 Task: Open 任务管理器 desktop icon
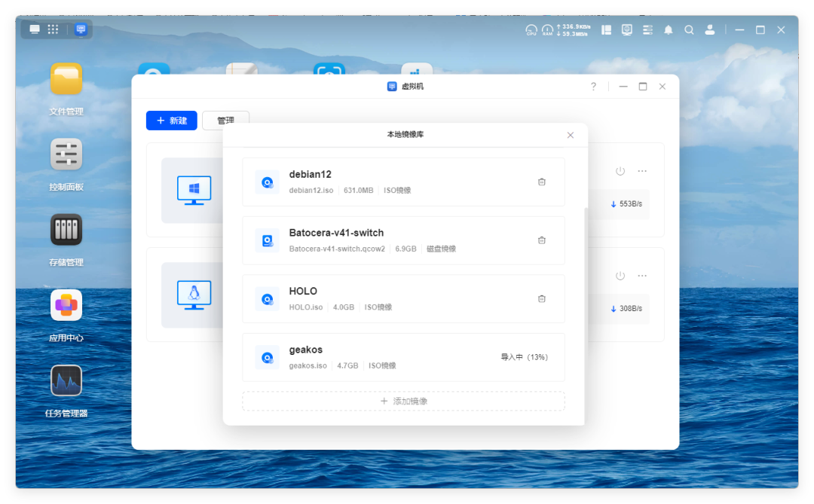tap(66, 381)
